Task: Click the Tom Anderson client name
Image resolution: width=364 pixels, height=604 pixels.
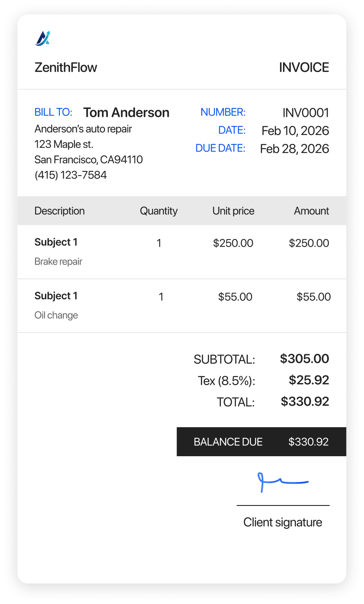Action: click(126, 113)
